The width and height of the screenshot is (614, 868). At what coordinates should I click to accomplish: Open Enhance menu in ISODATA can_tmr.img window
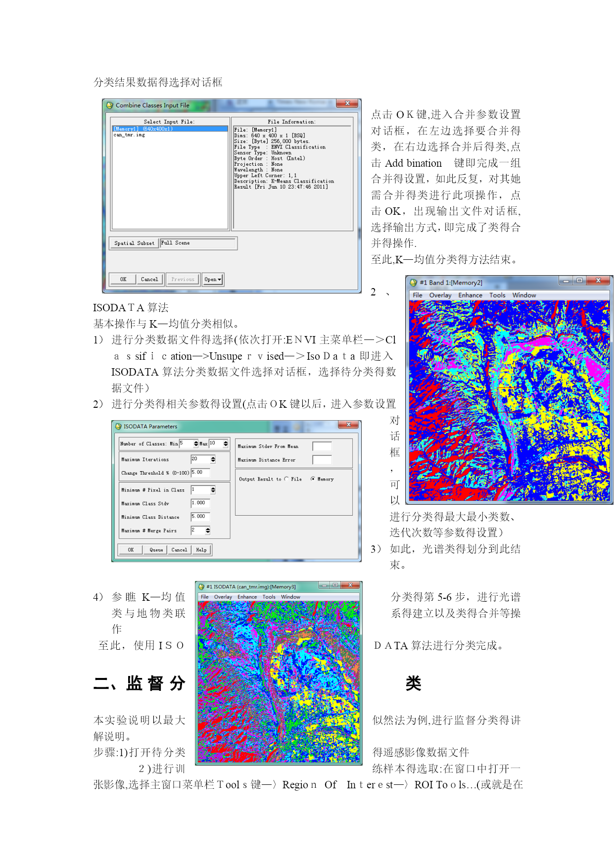(x=247, y=597)
